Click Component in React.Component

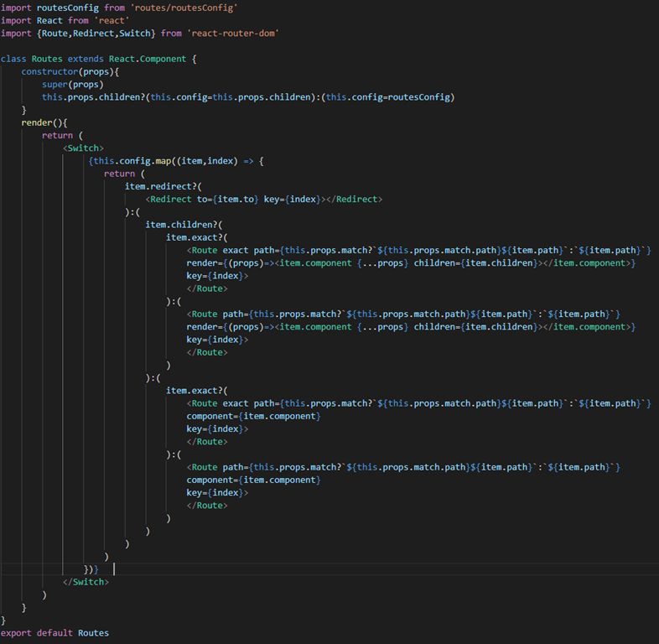tap(164, 59)
